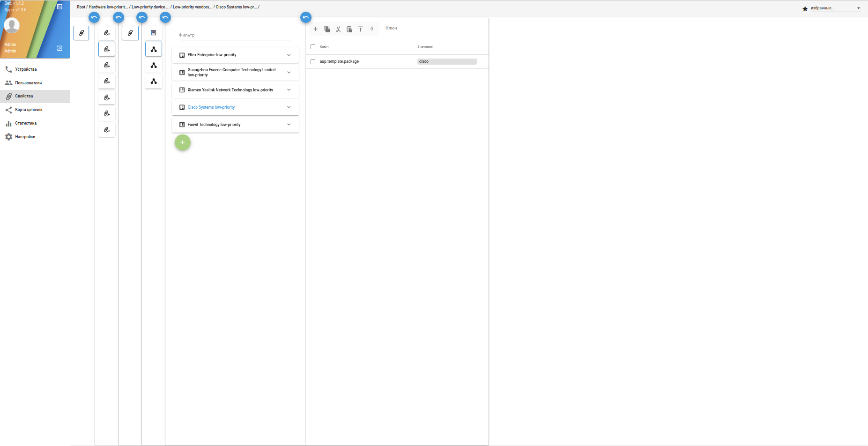This screenshot has height=446, width=868.
Task: Select the highlighted hub icon in fourth column
Action: (154, 49)
